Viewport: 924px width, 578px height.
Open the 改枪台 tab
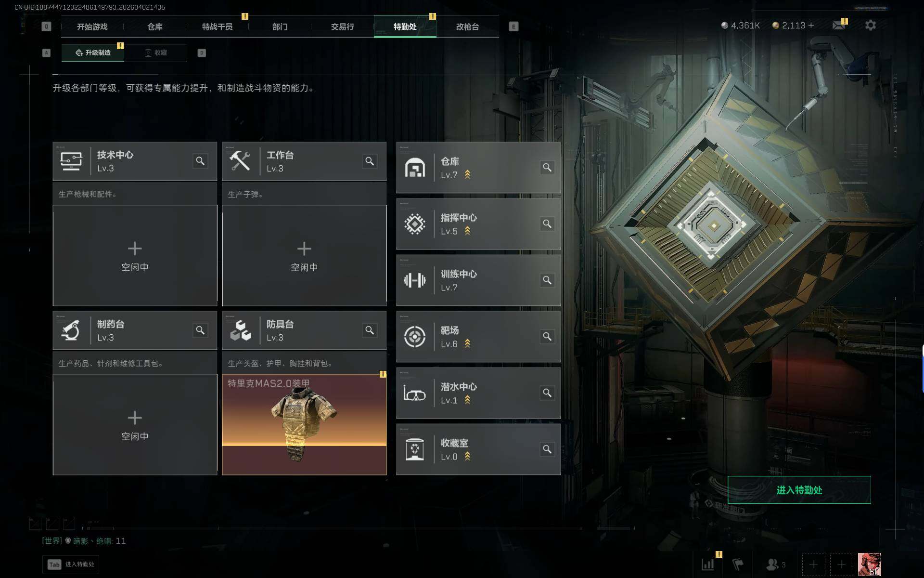[467, 26]
